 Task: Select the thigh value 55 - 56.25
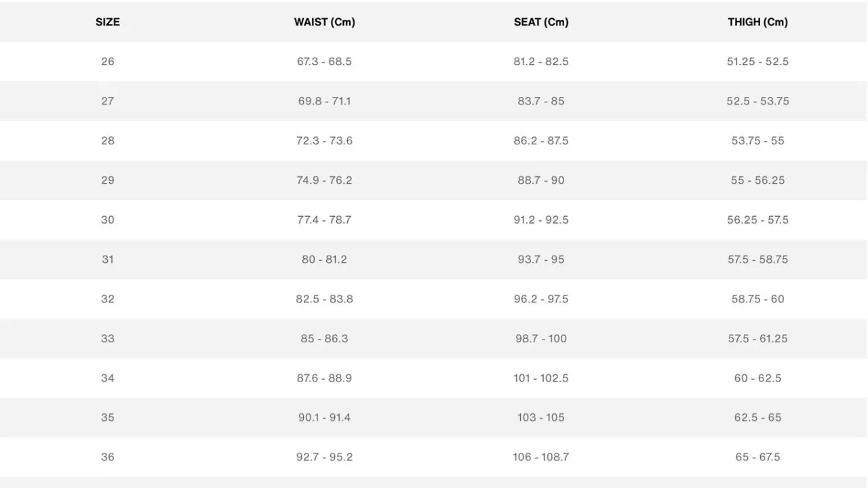click(757, 180)
